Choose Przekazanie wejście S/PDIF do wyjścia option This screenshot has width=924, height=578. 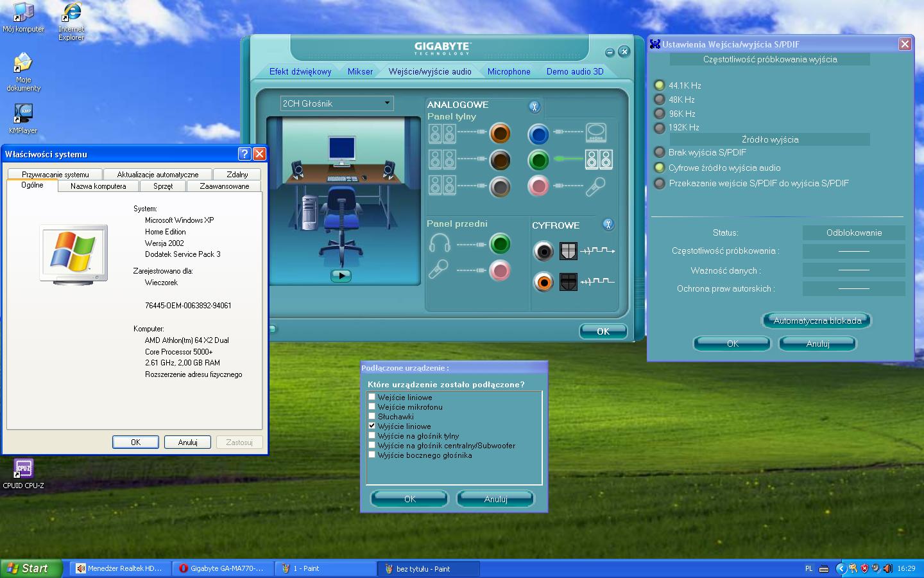pyautogui.click(x=659, y=183)
